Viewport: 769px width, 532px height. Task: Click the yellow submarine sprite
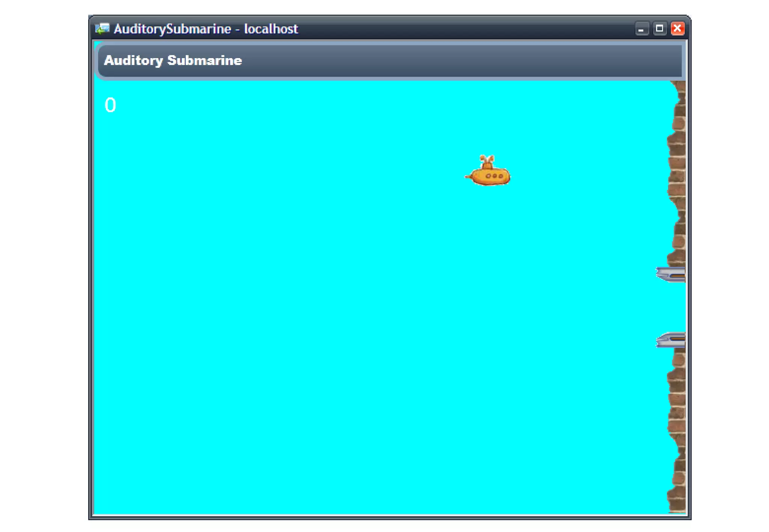click(x=490, y=176)
